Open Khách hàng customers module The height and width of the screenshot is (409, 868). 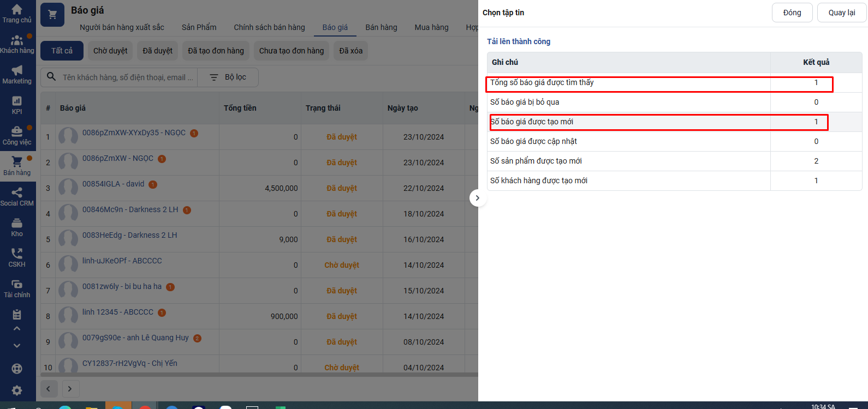(x=17, y=44)
